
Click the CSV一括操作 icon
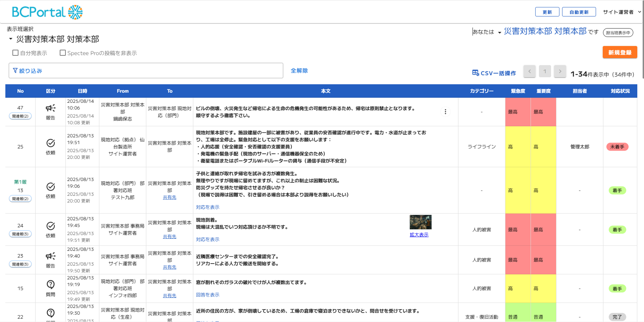click(x=476, y=73)
